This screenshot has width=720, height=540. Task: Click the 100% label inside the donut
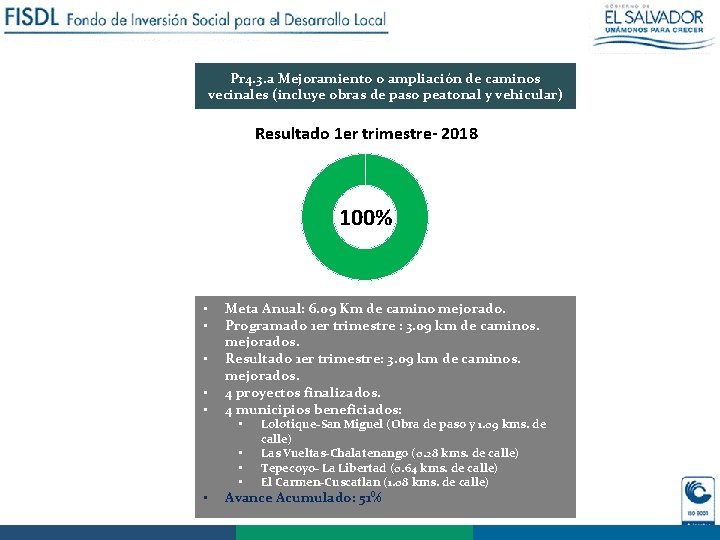point(366,217)
